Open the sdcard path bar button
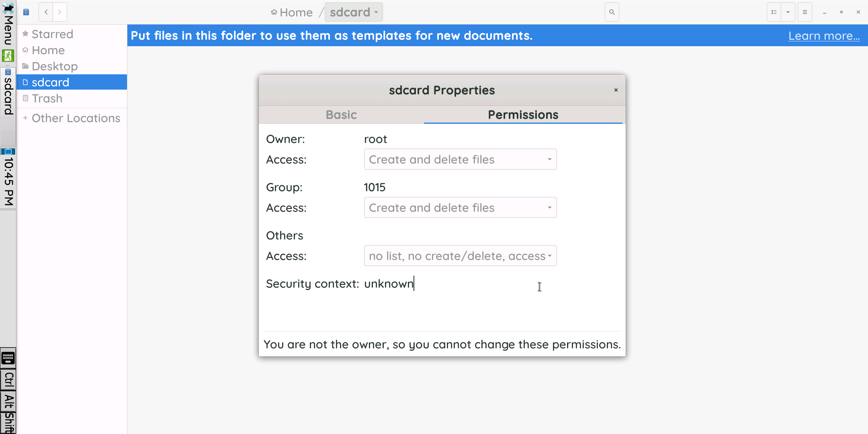Screen dimensions: 868x434 pos(354,12)
